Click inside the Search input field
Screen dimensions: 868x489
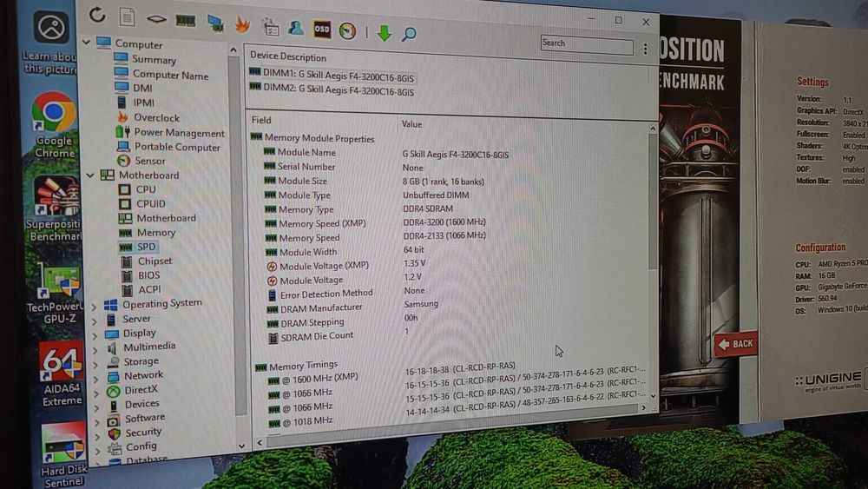point(587,43)
